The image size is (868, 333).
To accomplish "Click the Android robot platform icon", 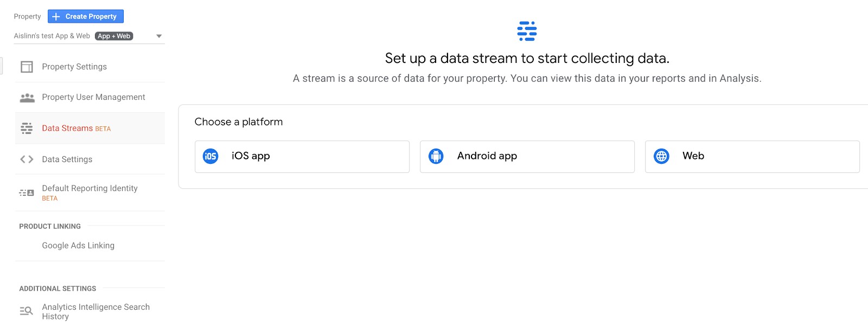I will tap(436, 156).
